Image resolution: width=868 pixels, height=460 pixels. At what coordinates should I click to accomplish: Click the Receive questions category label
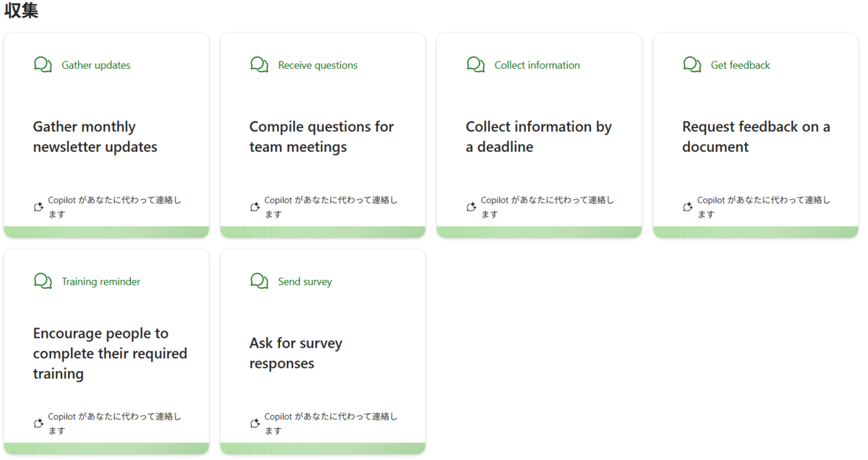coord(318,65)
